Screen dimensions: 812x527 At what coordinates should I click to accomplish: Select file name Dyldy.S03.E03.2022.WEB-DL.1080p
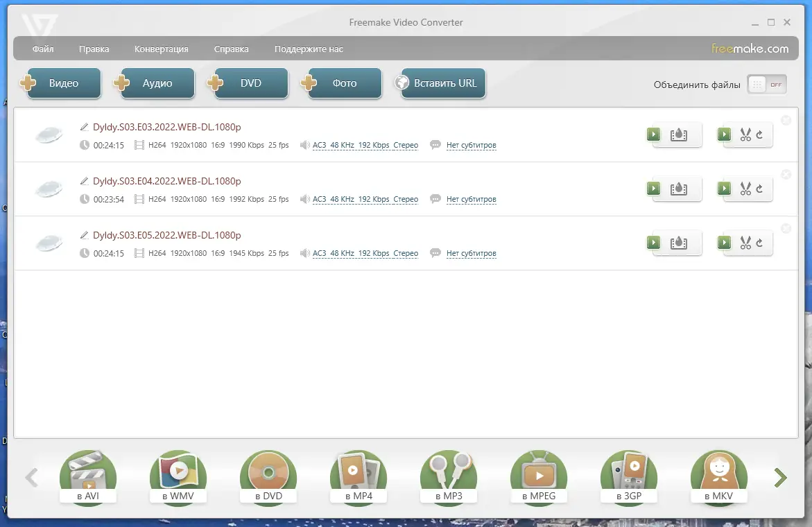pos(166,127)
